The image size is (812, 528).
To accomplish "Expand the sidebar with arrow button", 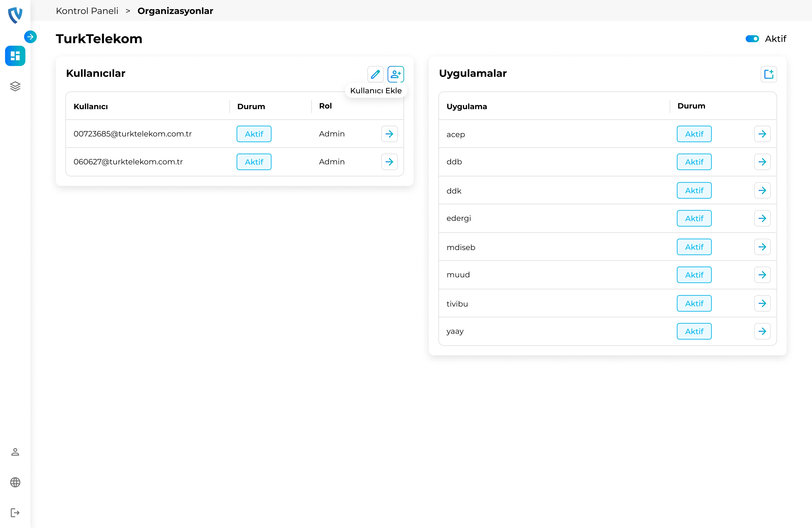I will [x=30, y=37].
